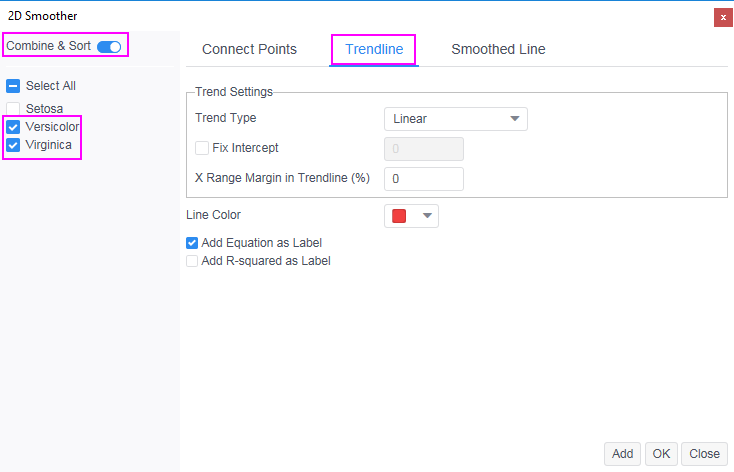Check the Setosa checkbox
Screen dimensions: 734x472
(x=13, y=108)
